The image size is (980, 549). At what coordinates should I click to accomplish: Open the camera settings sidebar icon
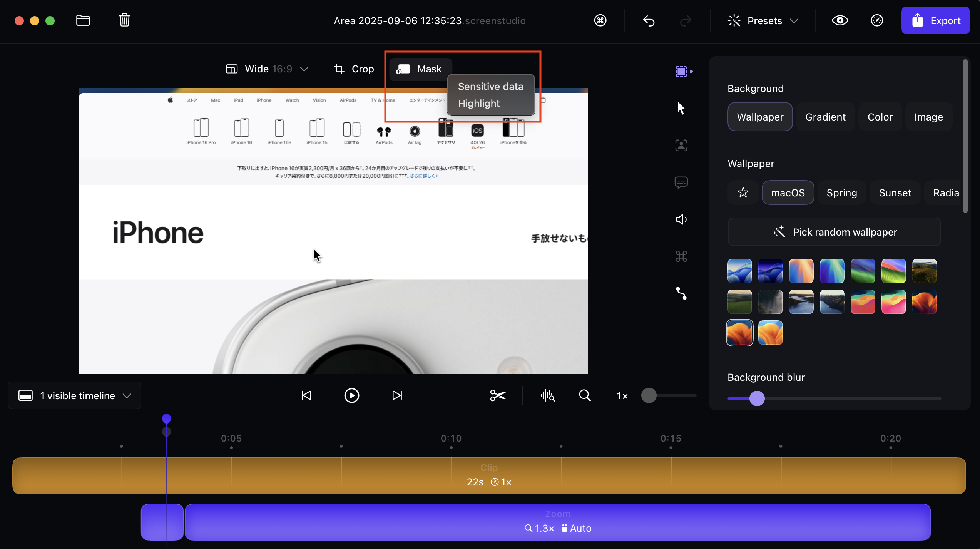[681, 145]
